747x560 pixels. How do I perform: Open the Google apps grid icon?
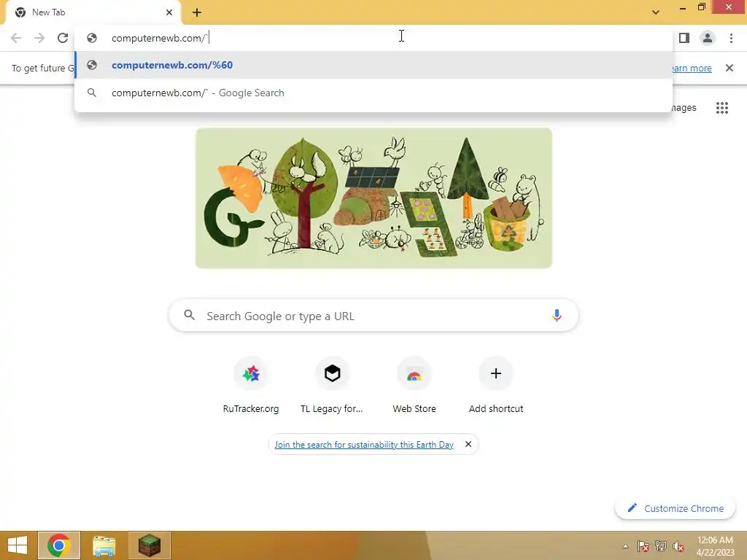(x=721, y=108)
